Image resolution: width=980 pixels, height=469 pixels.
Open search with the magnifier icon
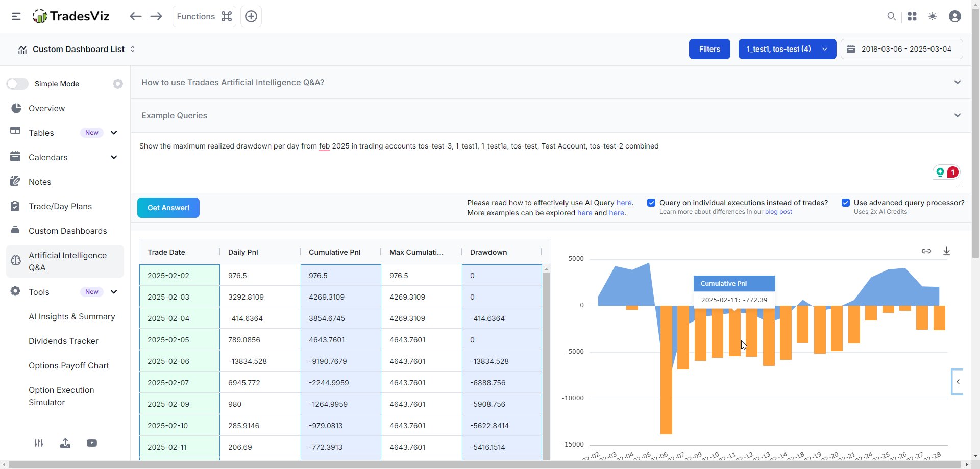(891, 16)
